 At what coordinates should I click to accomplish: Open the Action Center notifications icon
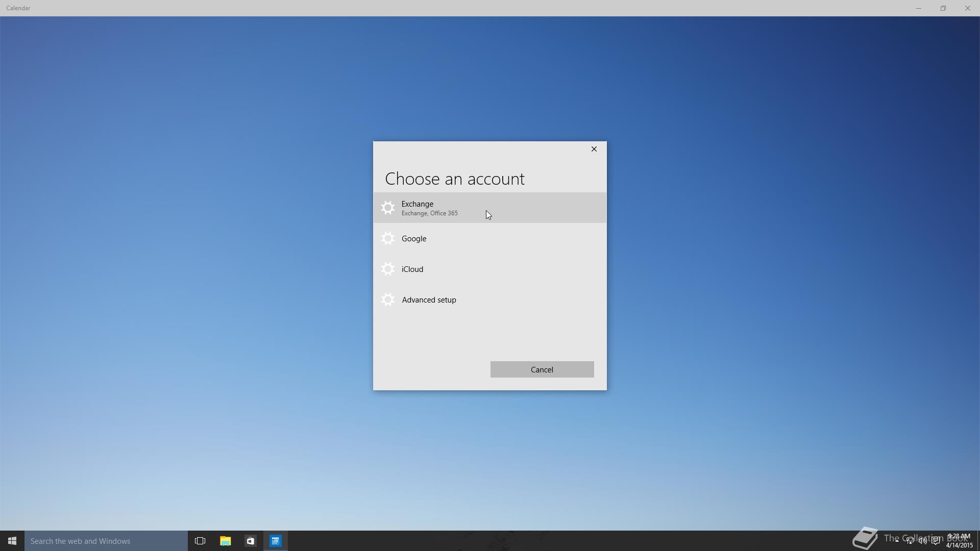(936, 541)
